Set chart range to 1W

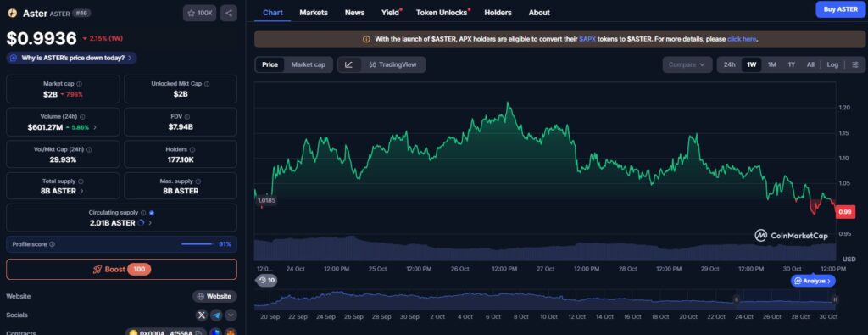point(751,64)
